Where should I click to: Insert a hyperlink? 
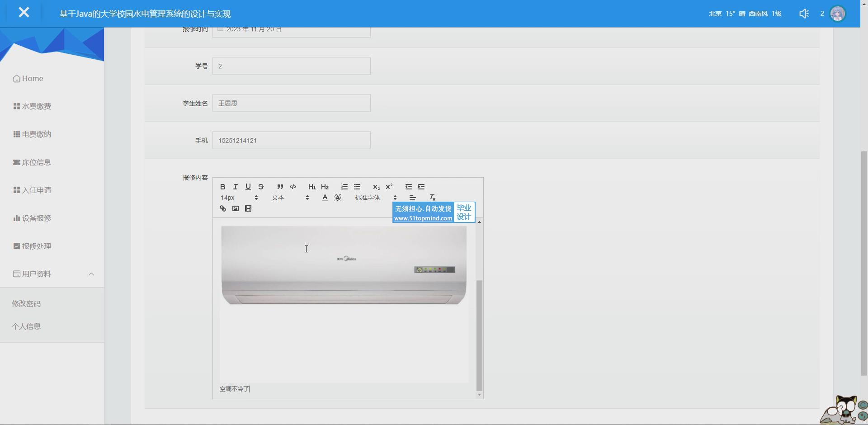click(x=223, y=208)
